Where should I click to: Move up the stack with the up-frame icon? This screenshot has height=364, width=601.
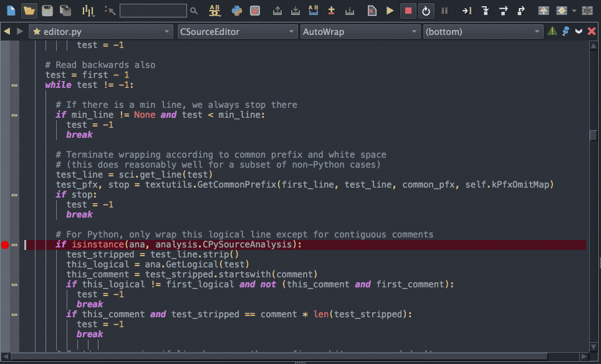click(x=543, y=11)
